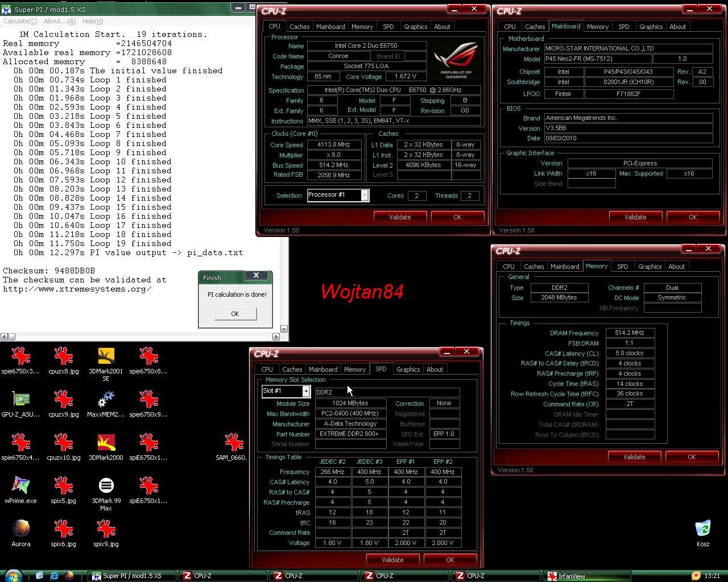Open the Help menu in Super PI

93,21
